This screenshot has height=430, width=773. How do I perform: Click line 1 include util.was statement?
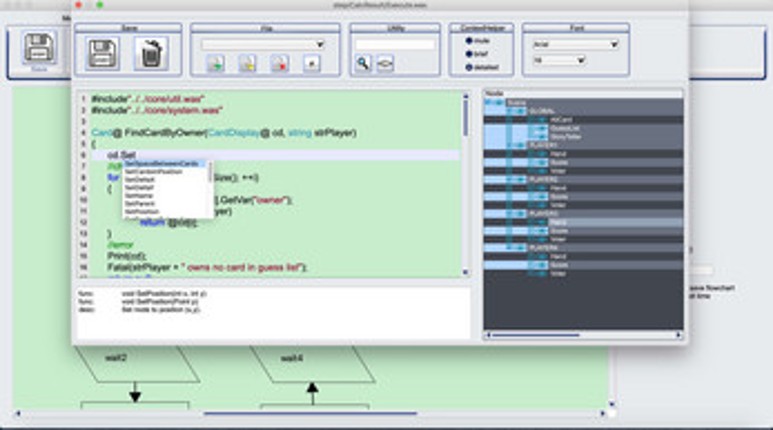[x=148, y=99]
